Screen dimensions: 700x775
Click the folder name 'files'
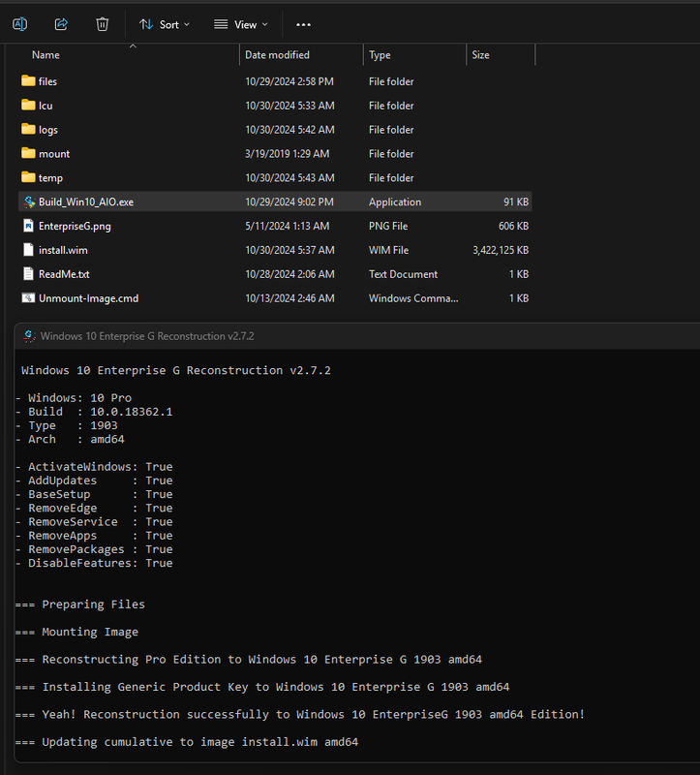coord(47,81)
